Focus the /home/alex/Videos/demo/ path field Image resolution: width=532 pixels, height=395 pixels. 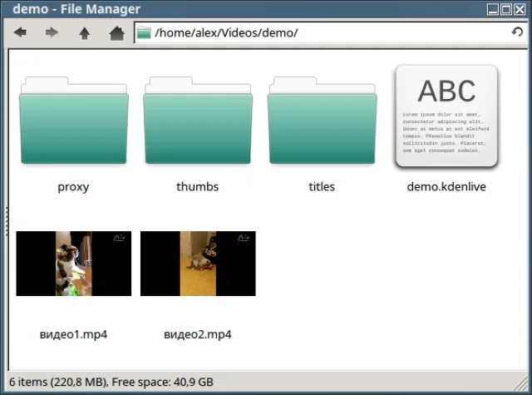332,32
